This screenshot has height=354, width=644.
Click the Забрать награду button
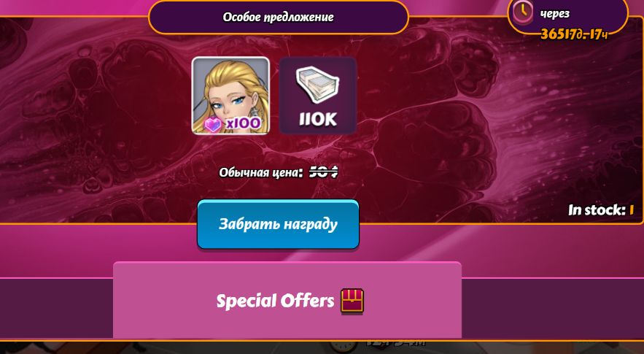tap(278, 224)
